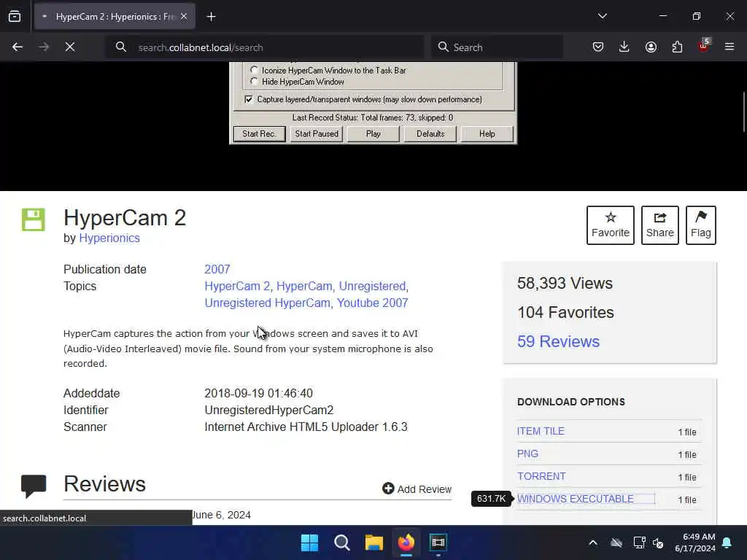Select Hide HyperCam Window radio option
This screenshot has width=747, height=560.
tap(254, 82)
